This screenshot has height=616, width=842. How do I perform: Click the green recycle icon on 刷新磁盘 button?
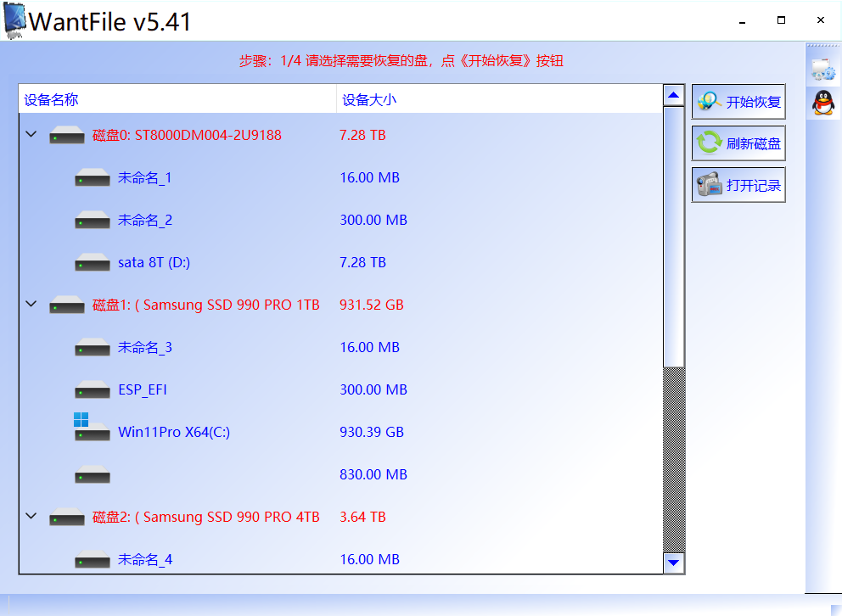pyautogui.click(x=710, y=143)
